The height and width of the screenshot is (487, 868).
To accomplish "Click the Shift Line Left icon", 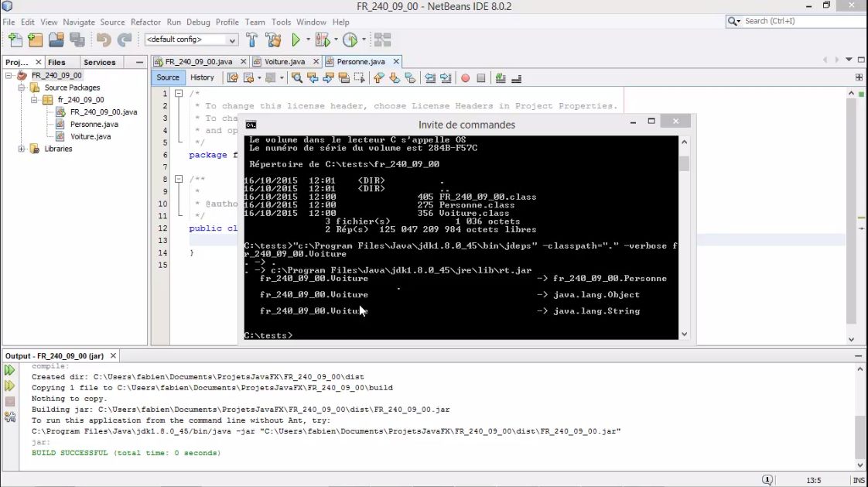I will [430, 78].
